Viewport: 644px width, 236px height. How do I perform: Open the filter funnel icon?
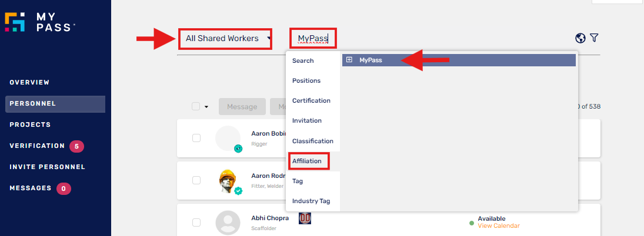click(x=594, y=38)
